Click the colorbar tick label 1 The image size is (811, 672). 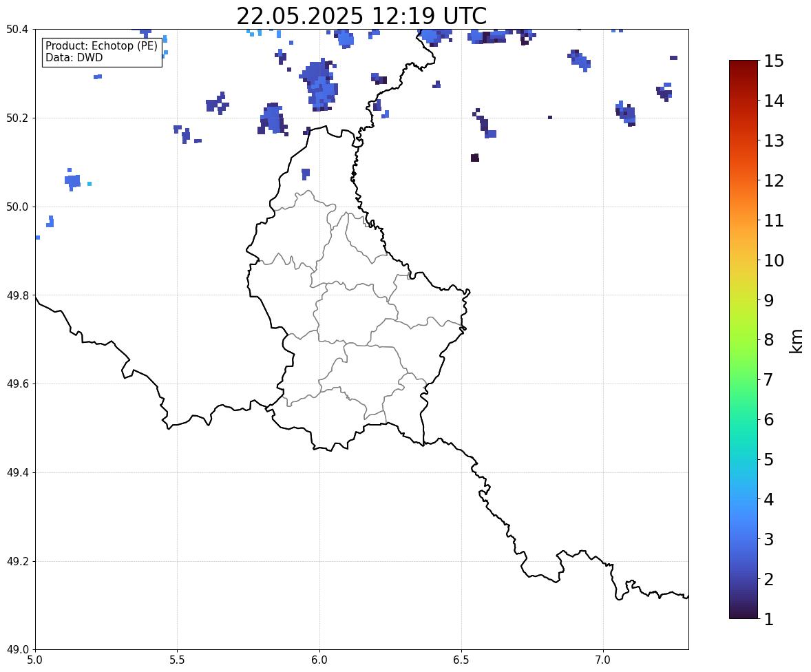[768, 619]
